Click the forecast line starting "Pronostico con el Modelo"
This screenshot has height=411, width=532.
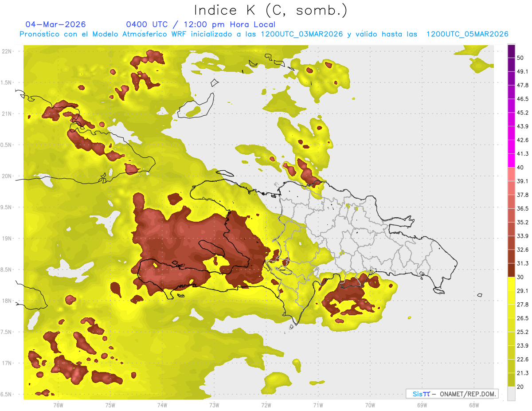click(x=264, y=34)
